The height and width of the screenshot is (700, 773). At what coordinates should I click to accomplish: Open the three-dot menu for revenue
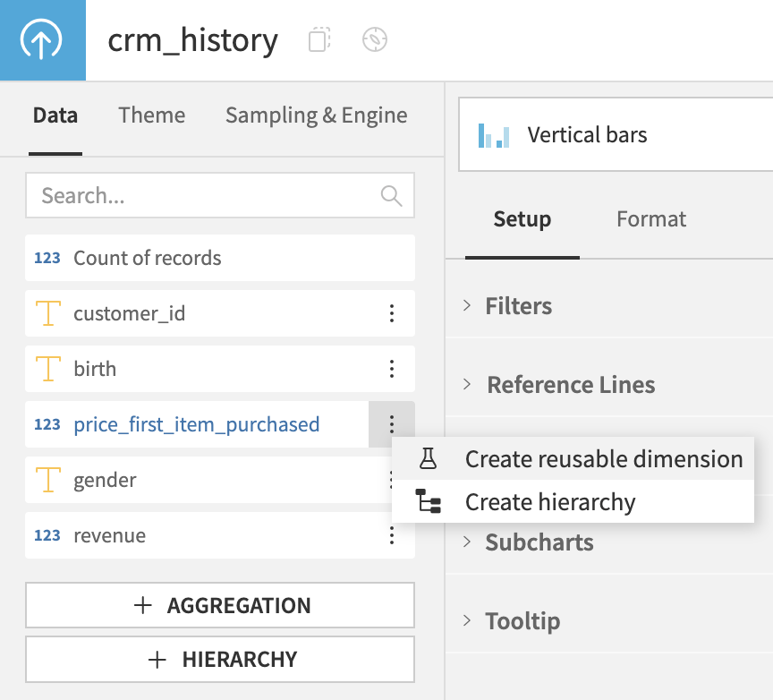pos(391,535)
